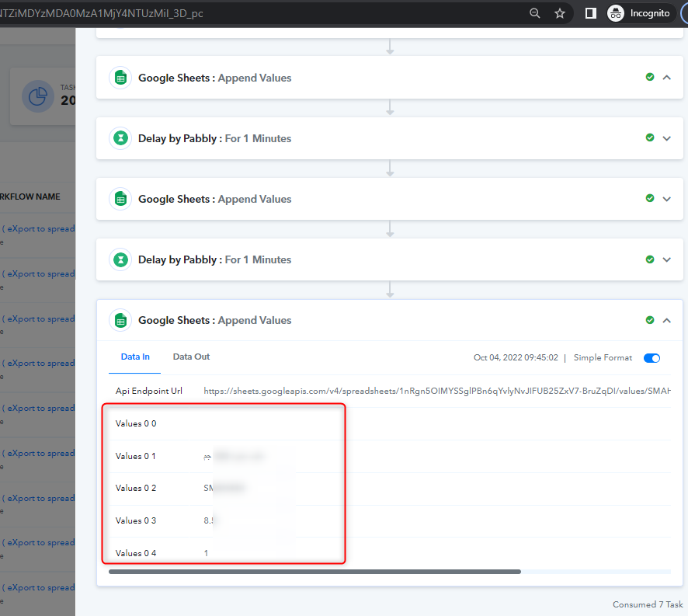Click the green success check on the topmost Append Values step
The width and height of the screenshot is (688, 616).
650,77
